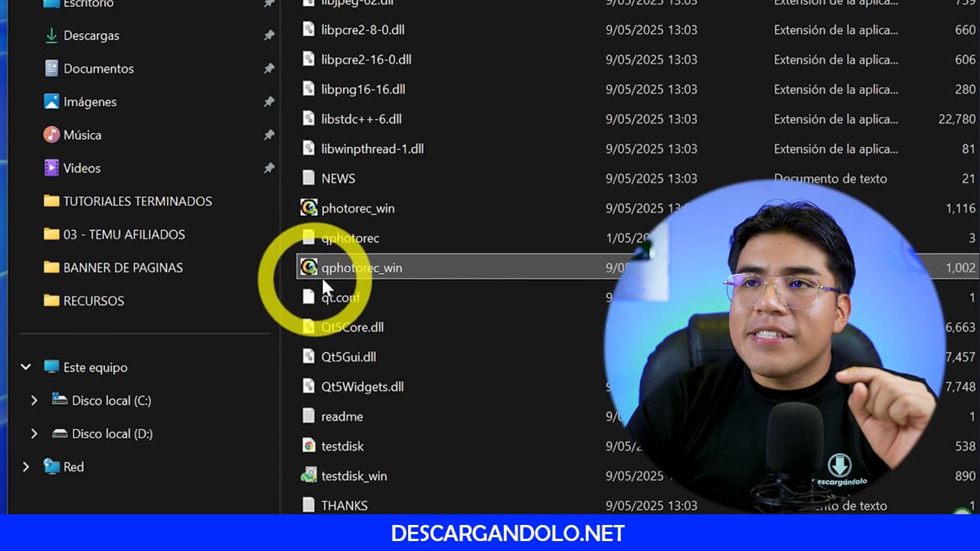Toggle the pin beside Música
The width and height of the screenshot is (980, 551).
click(x=269, y=135)
